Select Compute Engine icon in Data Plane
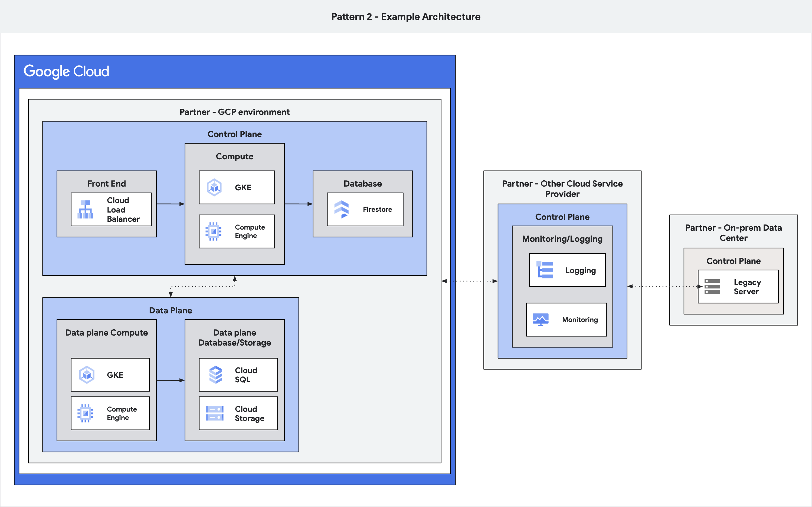 pyautogui.click(x=85, y=413)
